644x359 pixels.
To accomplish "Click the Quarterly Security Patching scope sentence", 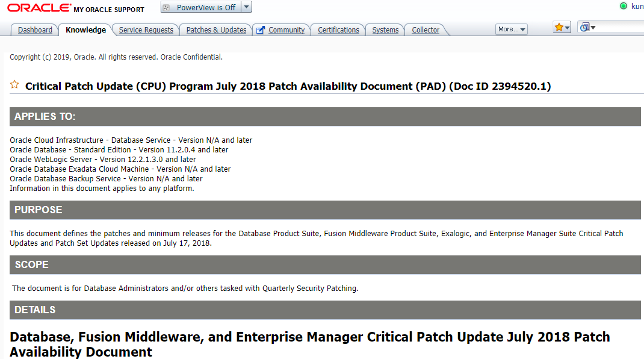I will 185,289.
